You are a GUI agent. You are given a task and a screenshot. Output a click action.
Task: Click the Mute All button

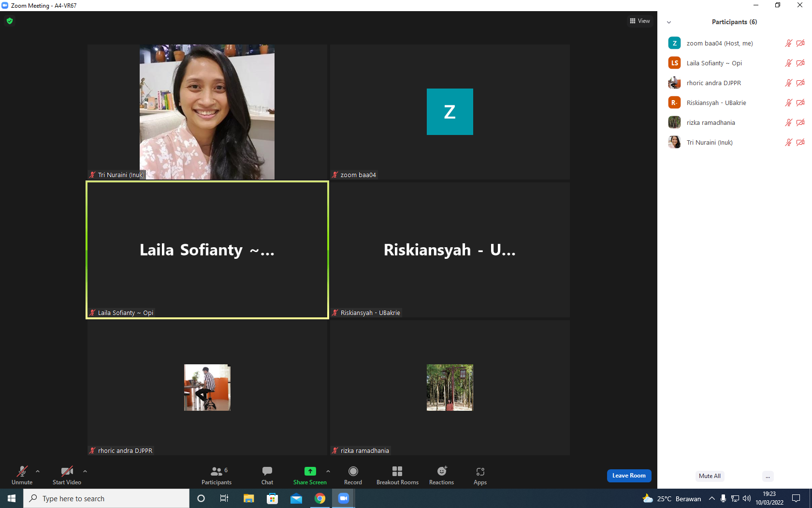click(710, 476)
